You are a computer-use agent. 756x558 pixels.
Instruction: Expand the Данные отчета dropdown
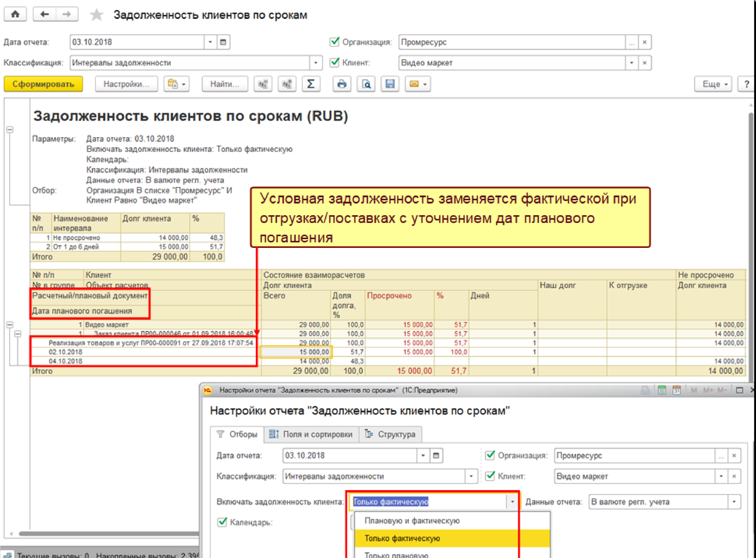pos(734,502)
